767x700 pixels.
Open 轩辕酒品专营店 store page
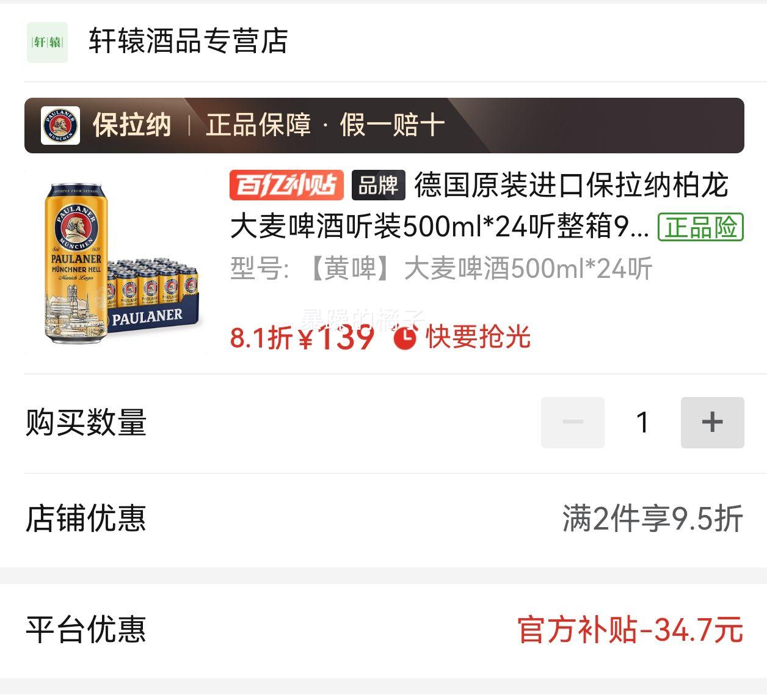point(188,42)
